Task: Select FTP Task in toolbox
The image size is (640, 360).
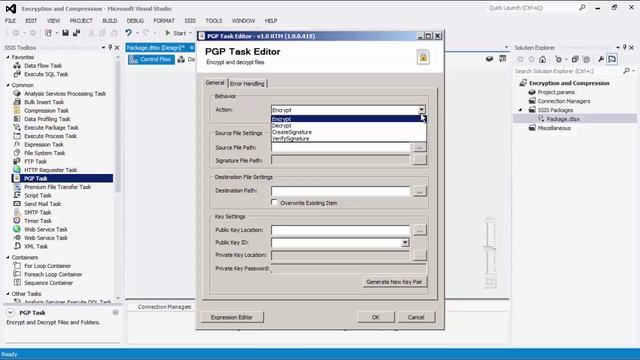Action: [x=35, y=162]
